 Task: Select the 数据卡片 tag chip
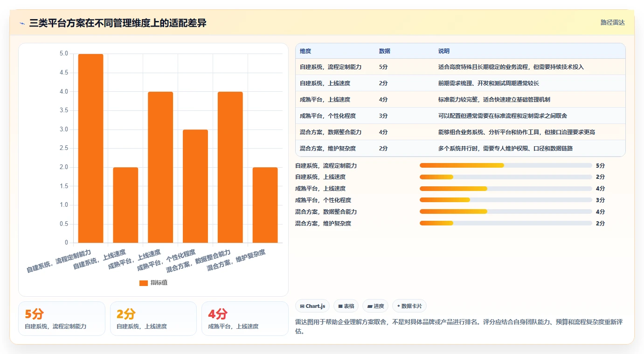[409, 306]
